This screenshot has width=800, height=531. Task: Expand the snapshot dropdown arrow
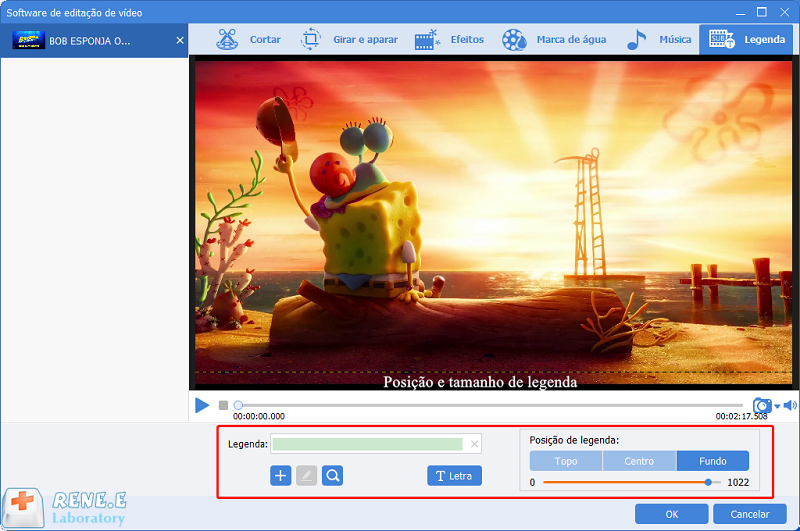pos(777,407)
